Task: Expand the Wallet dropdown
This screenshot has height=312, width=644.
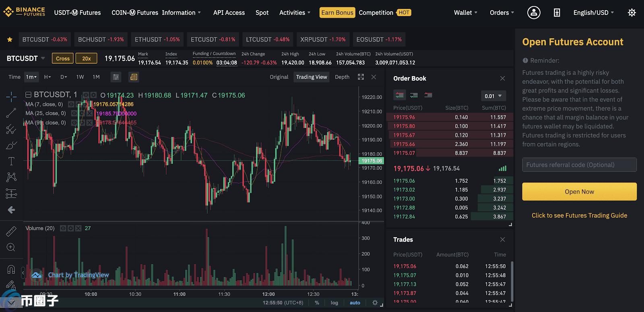Action: [x=466, y=12]
